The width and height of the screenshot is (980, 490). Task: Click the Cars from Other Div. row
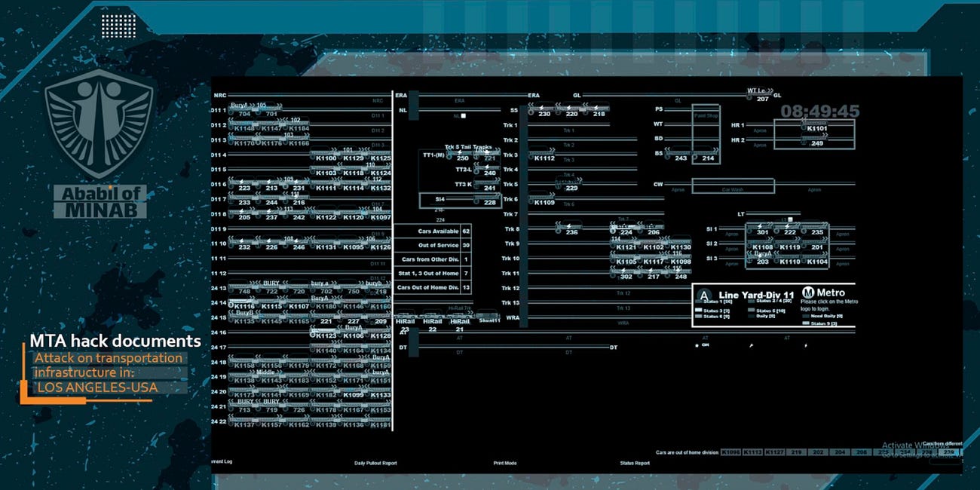(x=433, y=259)
